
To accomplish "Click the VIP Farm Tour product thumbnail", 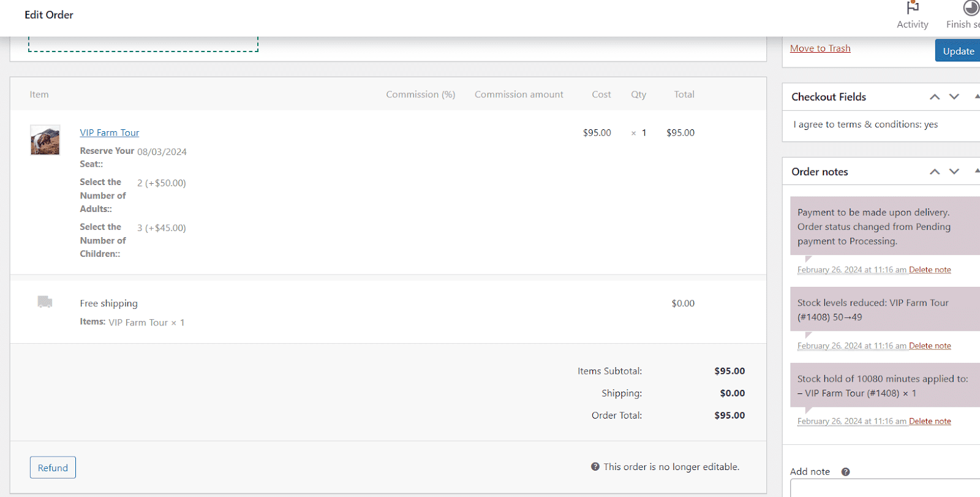I will (x=45, y=140).
